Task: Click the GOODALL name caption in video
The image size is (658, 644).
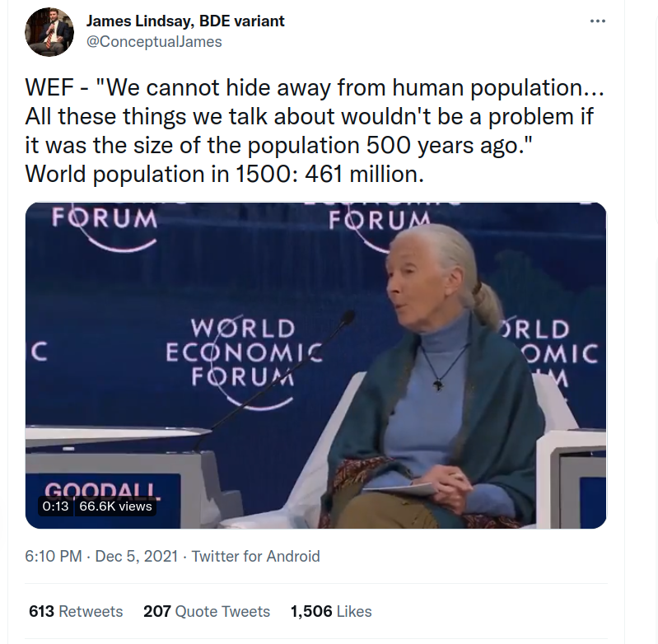Action: click(103, 489)
